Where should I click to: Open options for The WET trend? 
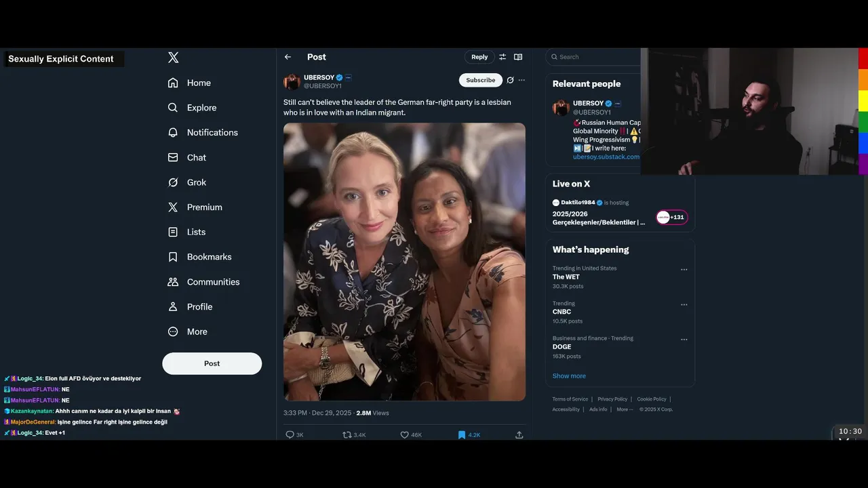[x=684, y=270]
